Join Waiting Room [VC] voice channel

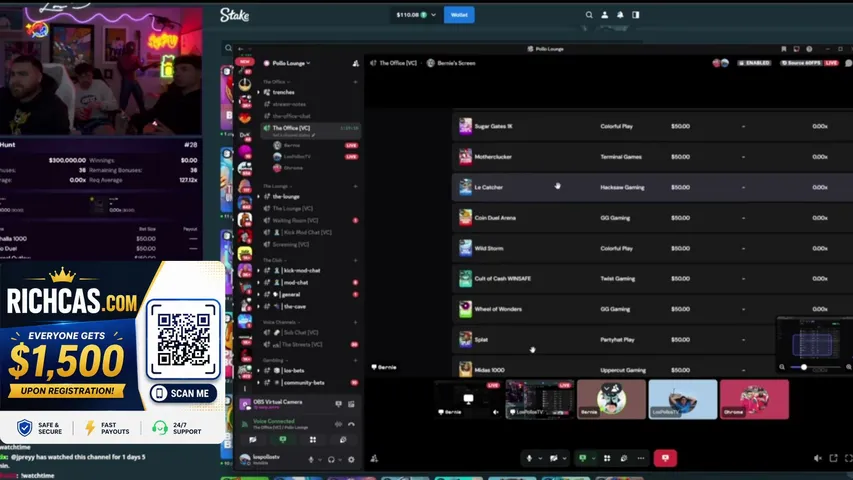[x=295, y=220]
